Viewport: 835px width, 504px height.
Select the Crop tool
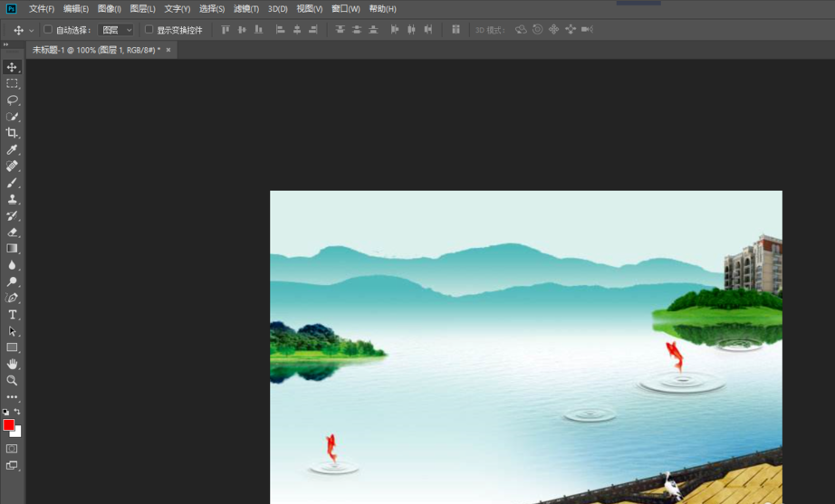click(x=13, y=133)
